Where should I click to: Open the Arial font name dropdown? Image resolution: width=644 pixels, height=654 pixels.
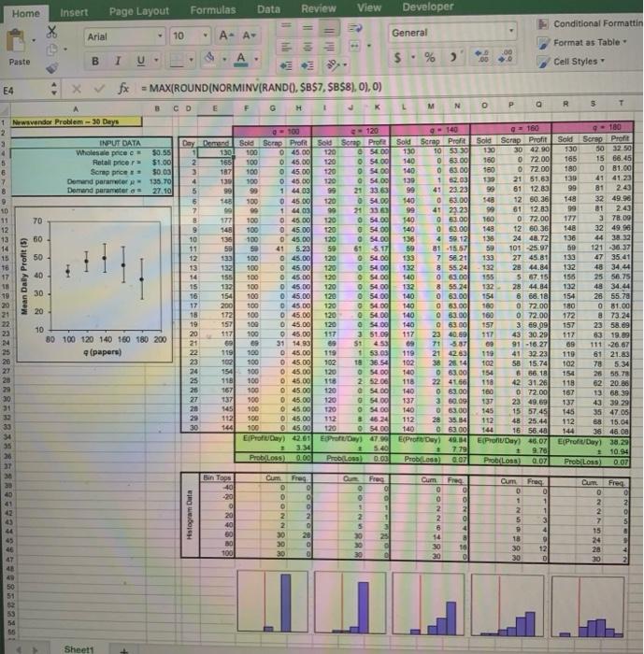point(160,36)
